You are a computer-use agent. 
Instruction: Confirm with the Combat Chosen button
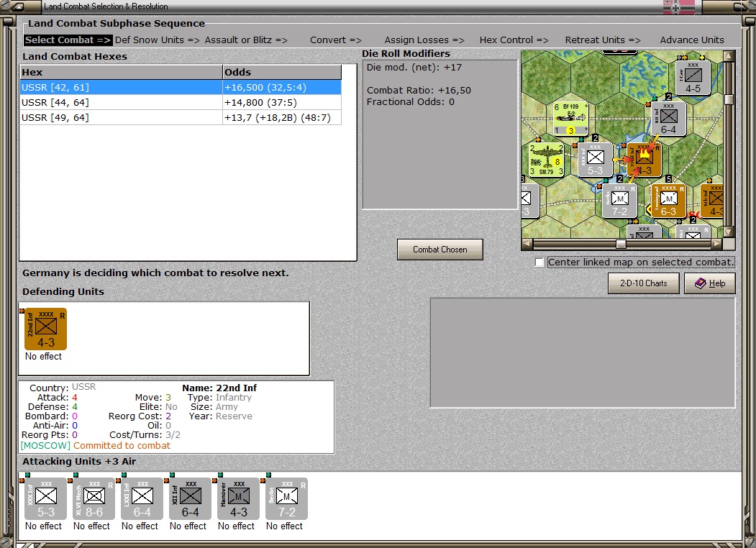pyautogui.click(x=440, y=250)
